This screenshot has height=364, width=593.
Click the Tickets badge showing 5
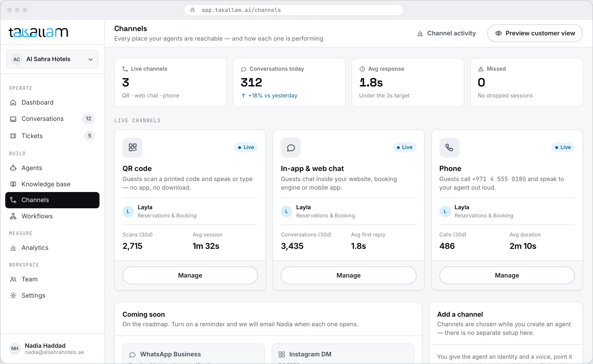coord(90,136)
